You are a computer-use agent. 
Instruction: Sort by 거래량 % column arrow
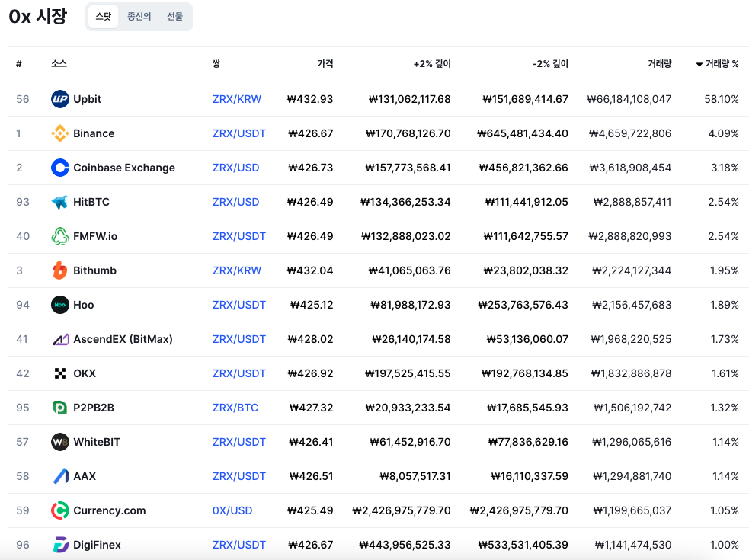tap(699, 64)
